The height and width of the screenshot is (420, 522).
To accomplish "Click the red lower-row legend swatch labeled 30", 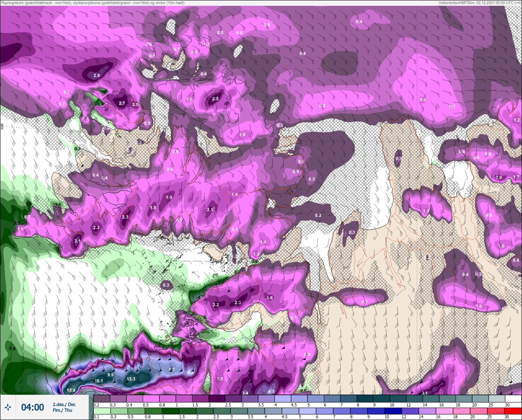I will coord(513,411).
